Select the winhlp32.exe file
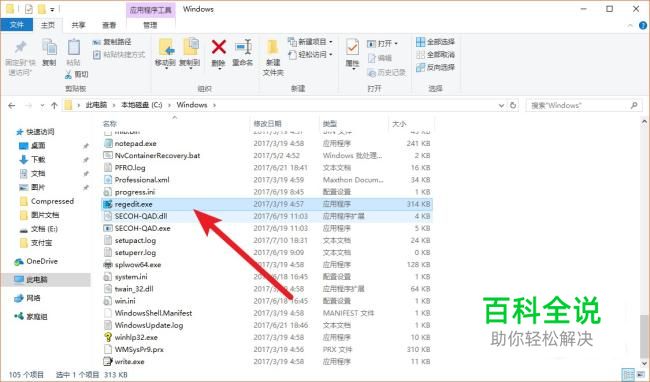This screenshot has height=382, width=650. point(267,337)
